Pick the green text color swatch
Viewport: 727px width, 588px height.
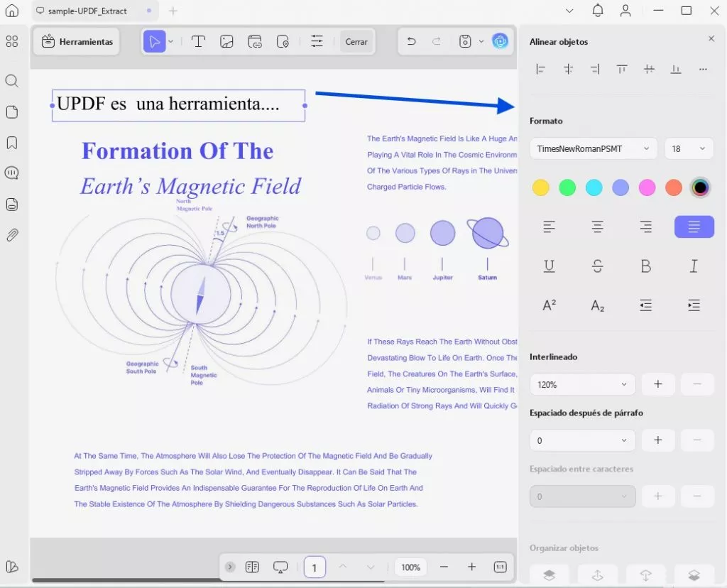[x=567, y=187]
